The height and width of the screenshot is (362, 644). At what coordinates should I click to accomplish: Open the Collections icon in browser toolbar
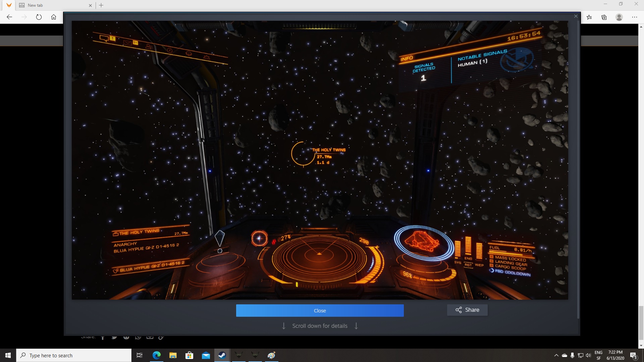[604, 17]
